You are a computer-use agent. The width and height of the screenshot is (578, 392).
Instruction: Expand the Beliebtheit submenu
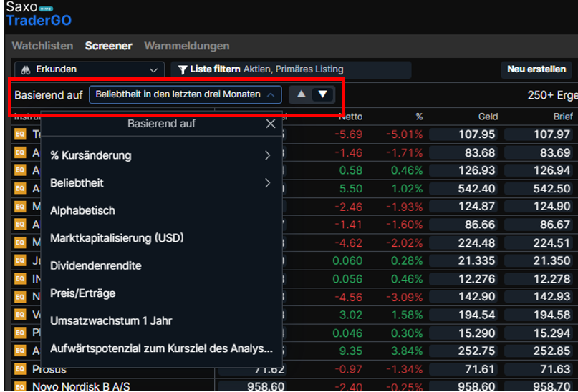click(161, 183)
